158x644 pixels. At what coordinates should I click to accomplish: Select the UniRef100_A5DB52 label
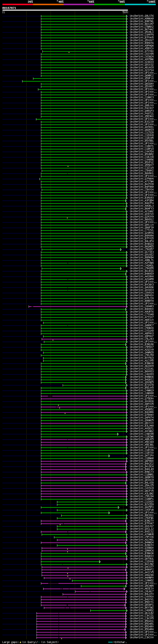142,410
